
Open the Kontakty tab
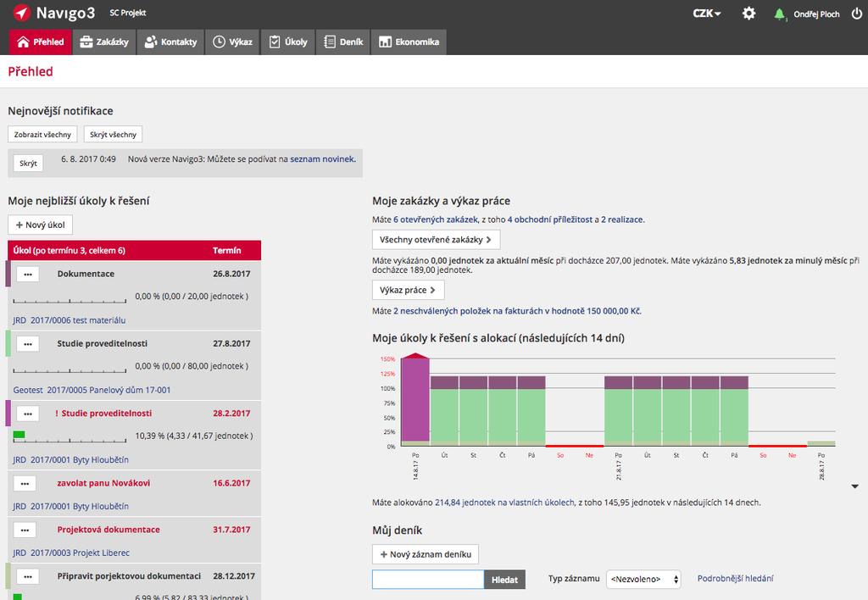[x=170, y=42]
